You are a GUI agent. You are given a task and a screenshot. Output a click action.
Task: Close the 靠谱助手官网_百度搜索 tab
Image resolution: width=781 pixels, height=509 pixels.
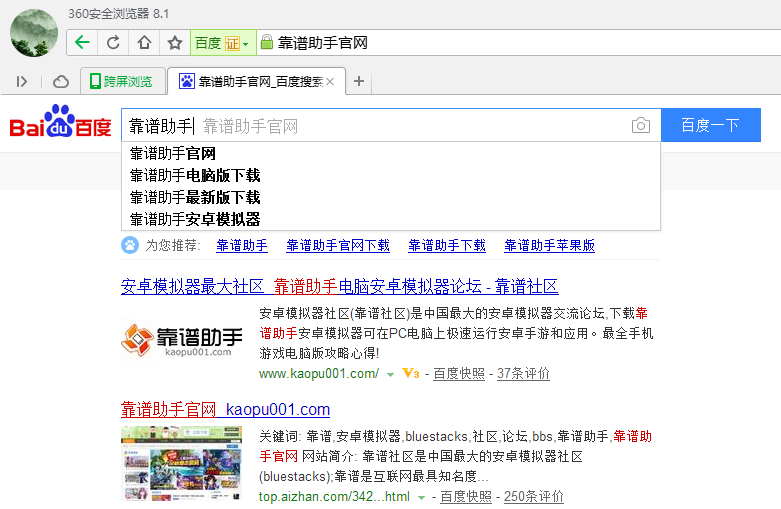(x=330, y=81)
